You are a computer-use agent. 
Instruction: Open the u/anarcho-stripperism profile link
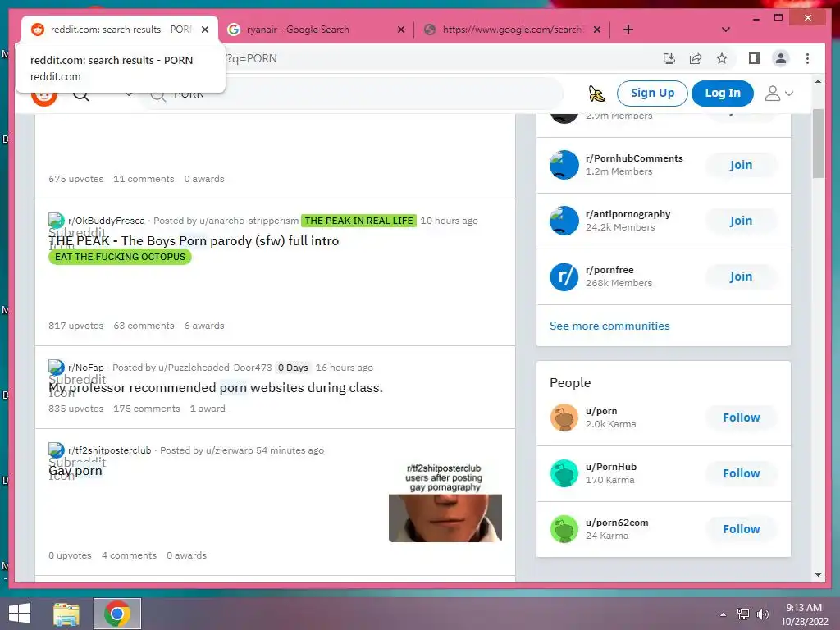tap(249, 221)
